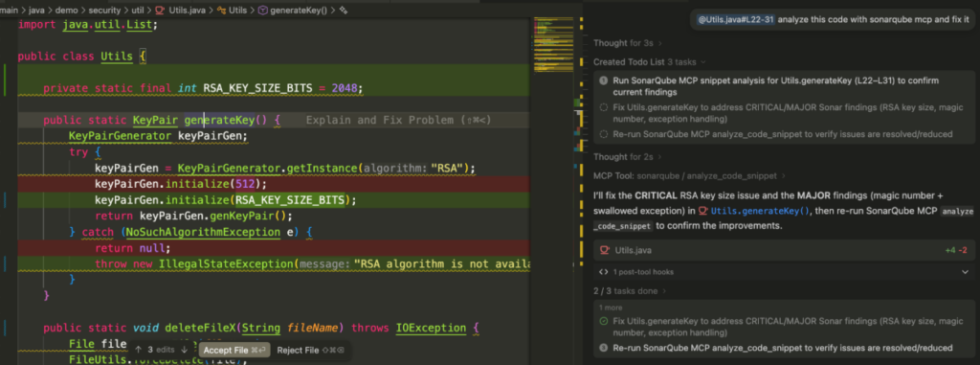This screenshot has width=980, height=365.
Task: Click 'import java.util.List;' line
Action: (x=88, y=24)
